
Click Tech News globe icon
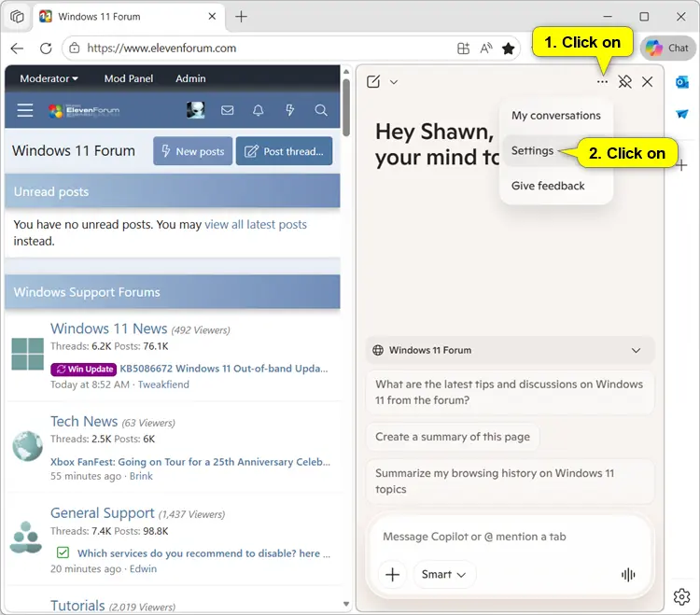tap(28, 446)
